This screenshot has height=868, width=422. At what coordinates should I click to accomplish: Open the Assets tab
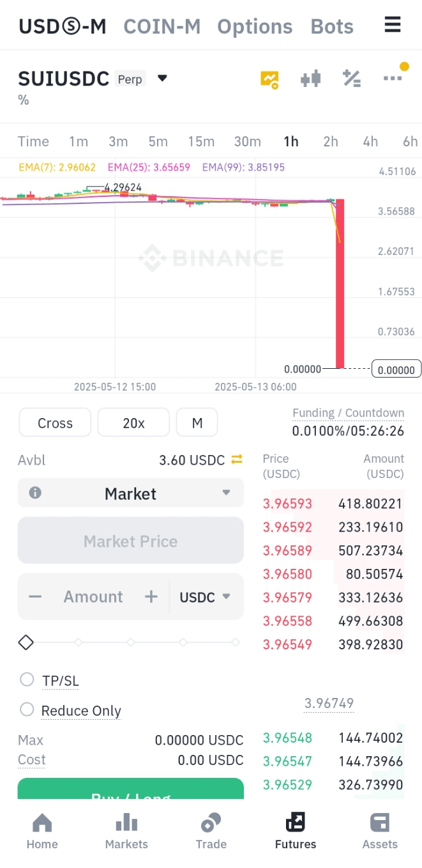coord(380,831)
